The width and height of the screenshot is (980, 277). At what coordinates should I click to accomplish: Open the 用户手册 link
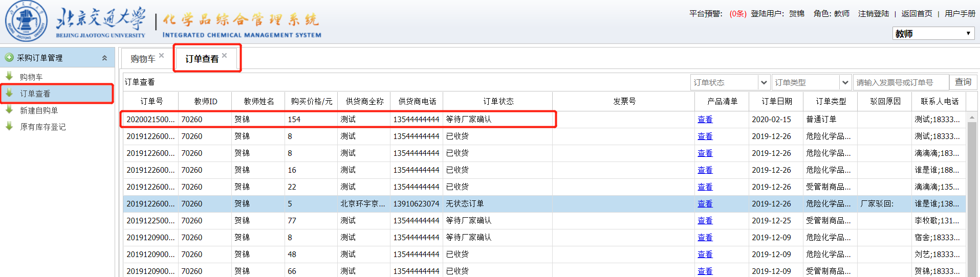click(x=960, y=14)
